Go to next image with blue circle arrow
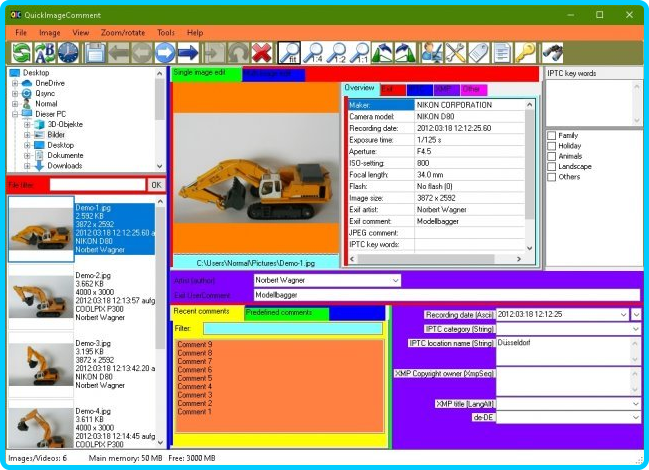This screenshot has height=470, width=649. (x=166, y=53)
